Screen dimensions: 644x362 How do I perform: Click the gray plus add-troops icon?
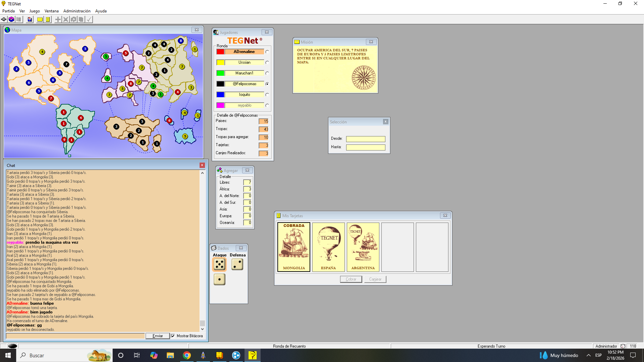coord(58,19)
